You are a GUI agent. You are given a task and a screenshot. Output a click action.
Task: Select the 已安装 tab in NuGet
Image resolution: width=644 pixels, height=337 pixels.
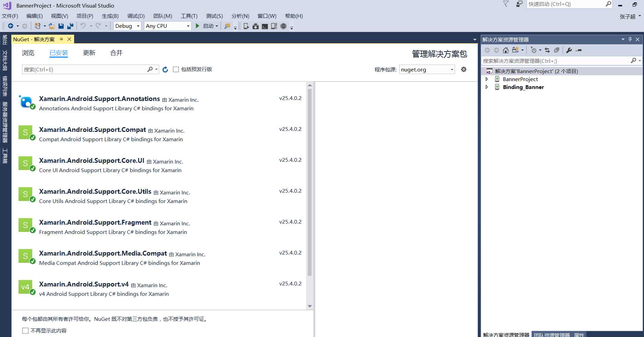coord(59,53)
